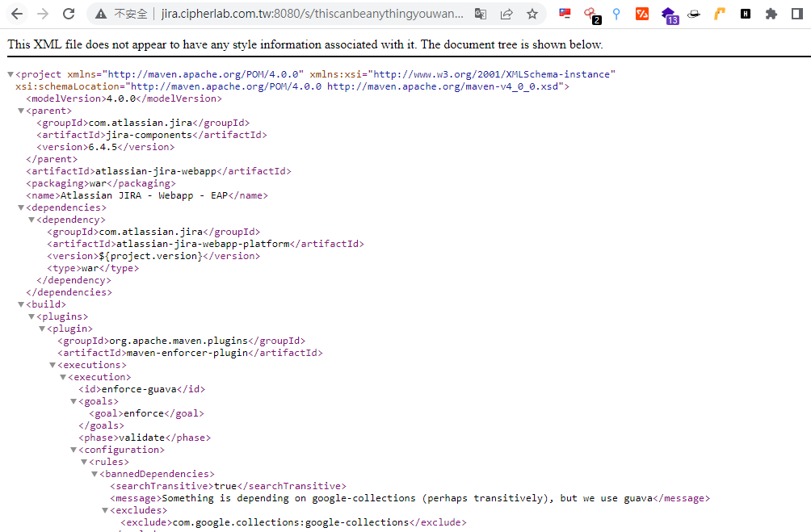Click the version value 6.4.5

(x=103, y=147)
